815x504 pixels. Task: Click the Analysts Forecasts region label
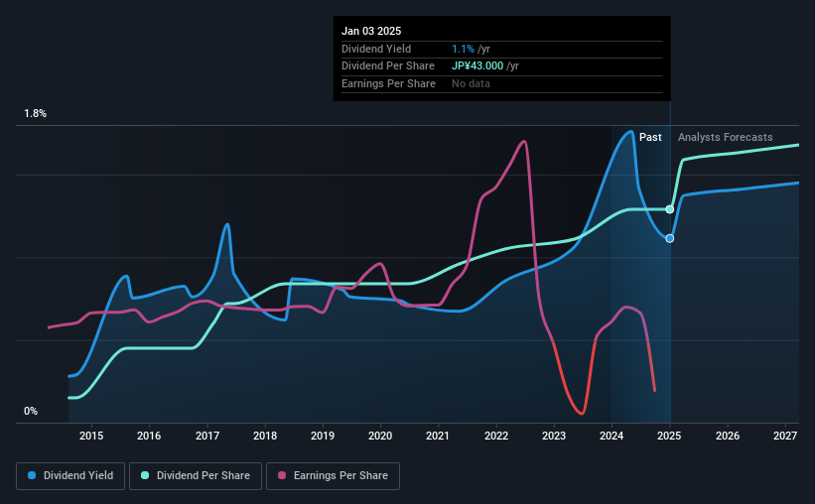pyautogui.click(x=725, y=137)
